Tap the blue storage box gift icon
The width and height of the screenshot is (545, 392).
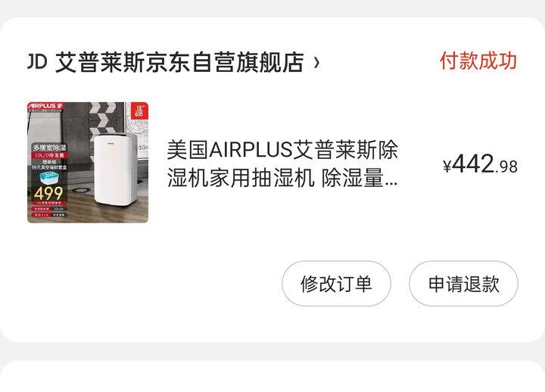[48, 178]
